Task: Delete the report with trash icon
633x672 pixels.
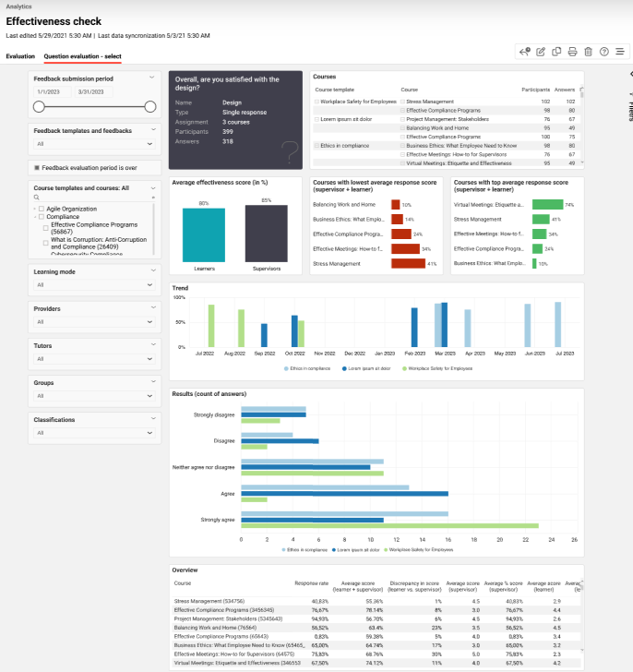Action: click(x=588, y=52)
